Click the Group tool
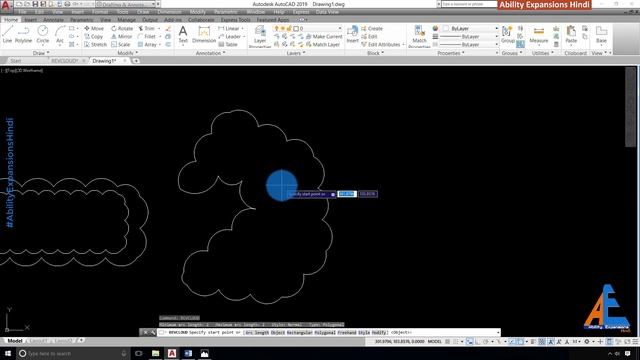 coord(507,34)
